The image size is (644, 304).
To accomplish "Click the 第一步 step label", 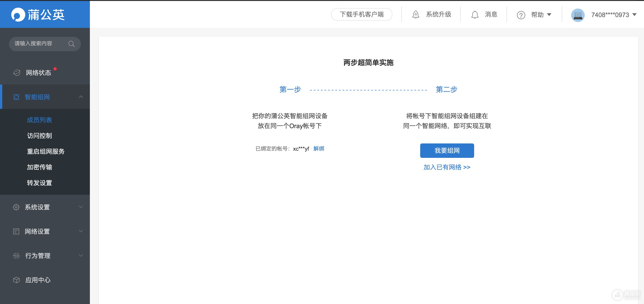I will click(290, 89).
